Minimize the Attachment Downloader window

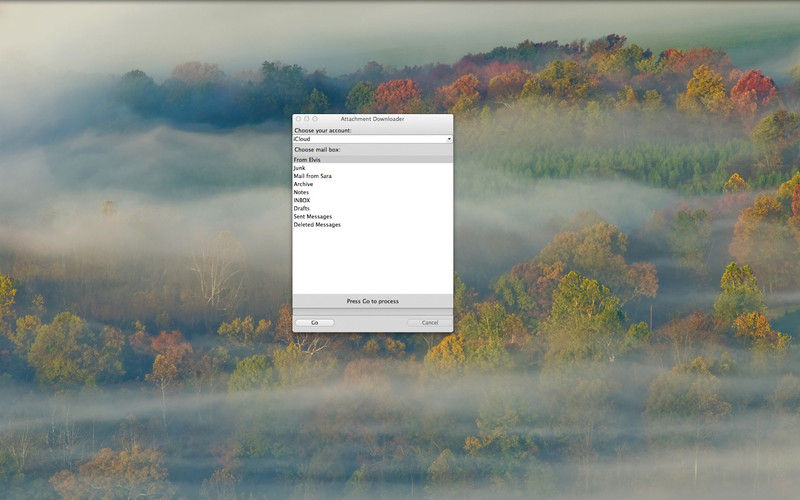pos(307,119)
